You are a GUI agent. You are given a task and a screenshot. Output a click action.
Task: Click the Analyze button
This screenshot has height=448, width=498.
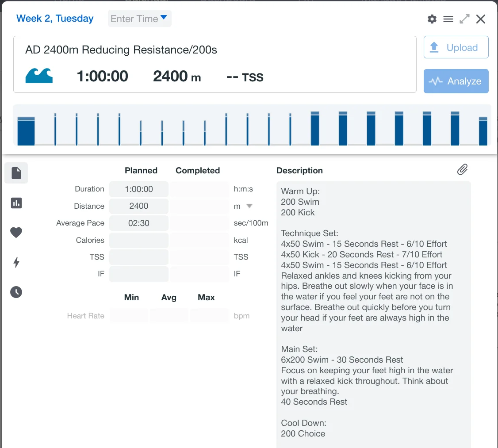tap(456, 81)
